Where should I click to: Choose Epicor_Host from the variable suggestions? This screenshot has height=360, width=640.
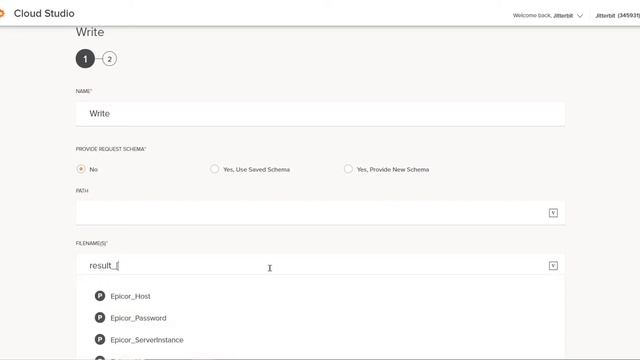click(x=130, y=296)
